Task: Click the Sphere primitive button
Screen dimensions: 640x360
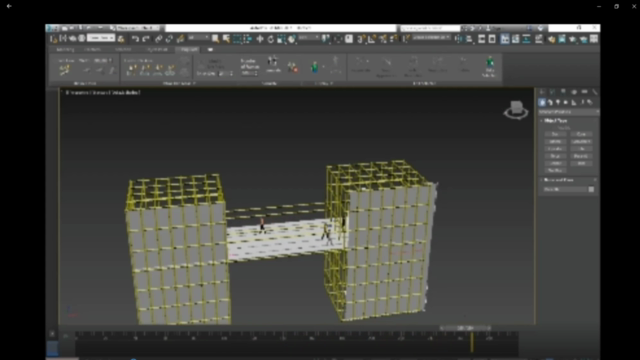Action: coord(555,142)
